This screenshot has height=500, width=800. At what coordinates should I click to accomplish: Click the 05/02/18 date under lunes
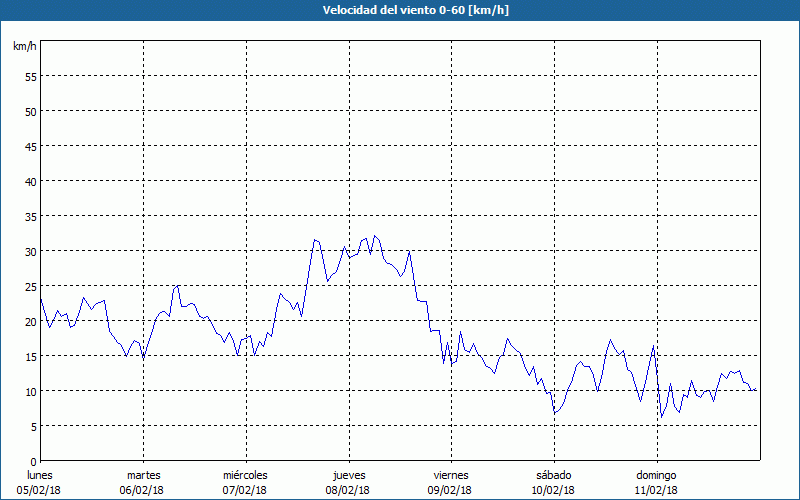click(40, 490)
